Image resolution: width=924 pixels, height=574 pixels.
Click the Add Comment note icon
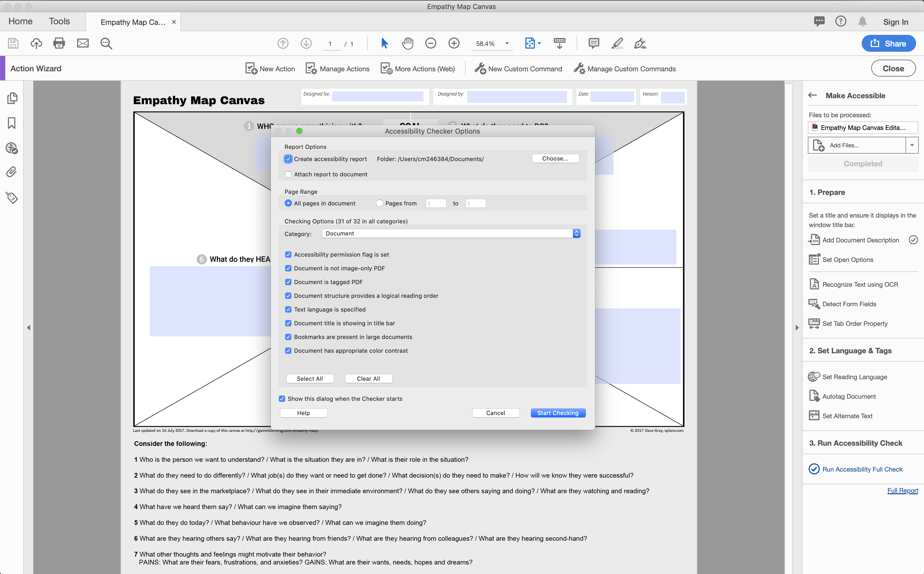(593, 43)
